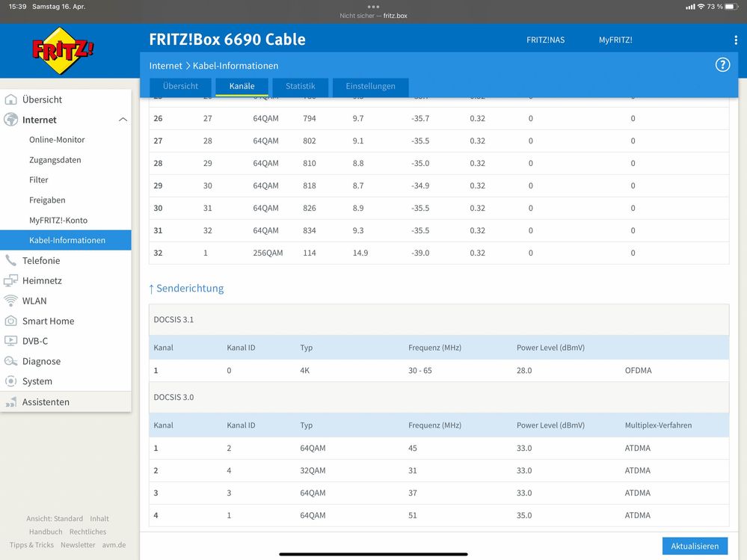
Task: Tap the battery indicator in status bar
Action: click(x=732, y=7)
